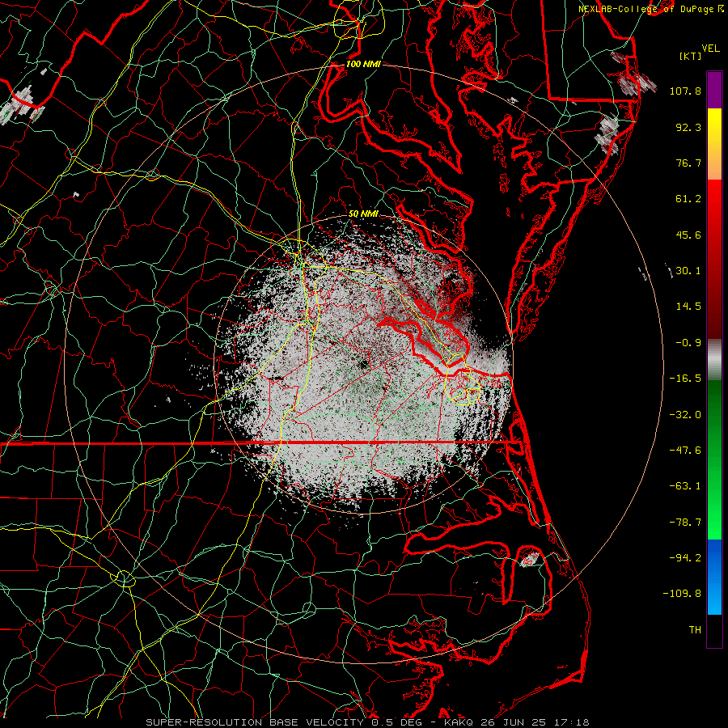This screenshot has height=728, width=728.
Task: Click the blue segment of the color bar
Action: click(x=714, y=577)
